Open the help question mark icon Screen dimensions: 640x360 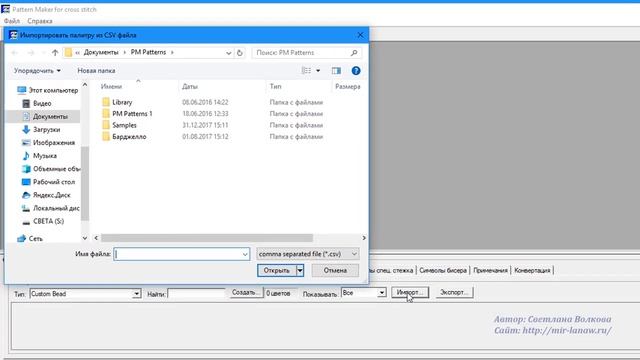(356, 71)
